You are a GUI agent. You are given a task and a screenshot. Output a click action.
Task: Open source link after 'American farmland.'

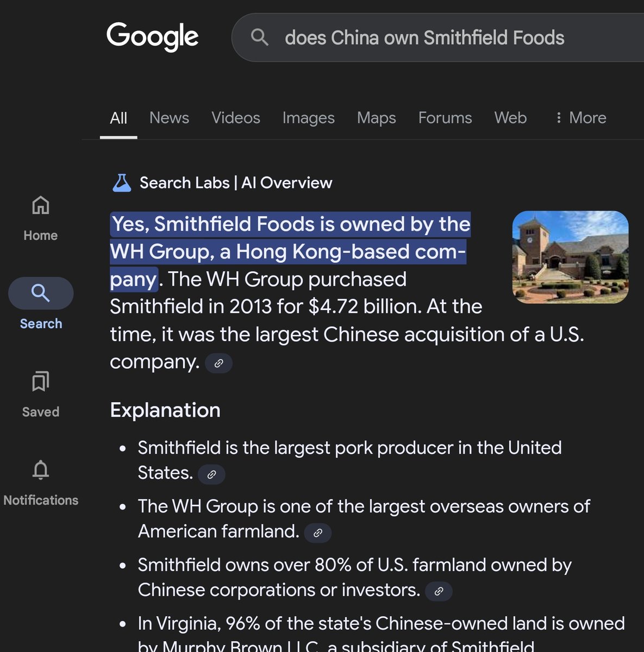pyautogui.click(x=318, y=532)
